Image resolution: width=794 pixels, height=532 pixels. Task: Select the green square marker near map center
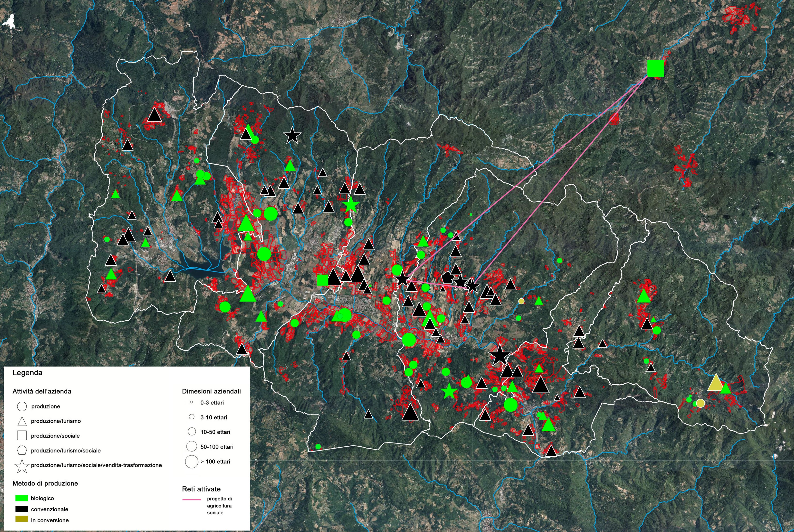click(323, 280)
